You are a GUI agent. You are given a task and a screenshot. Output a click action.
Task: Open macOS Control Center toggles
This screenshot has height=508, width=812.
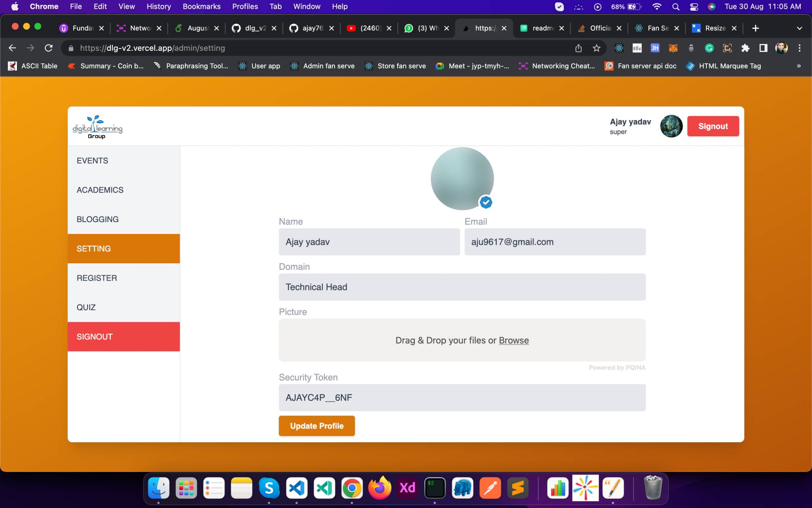(694, 6)
